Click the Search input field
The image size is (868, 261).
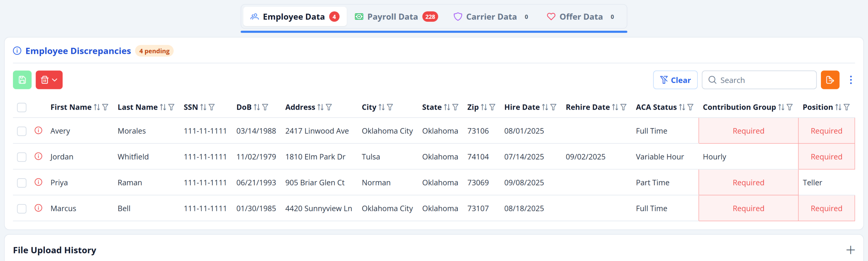coord(759,80)
